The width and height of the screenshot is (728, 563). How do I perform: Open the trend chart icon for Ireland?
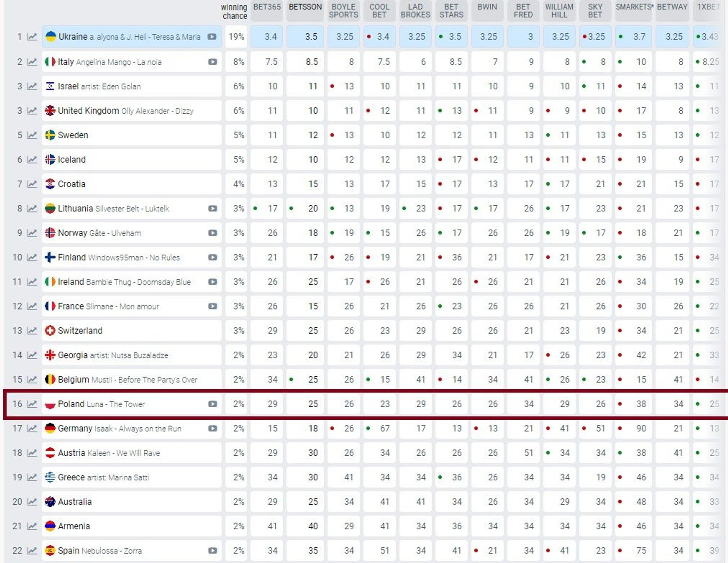tap(32, 281)
